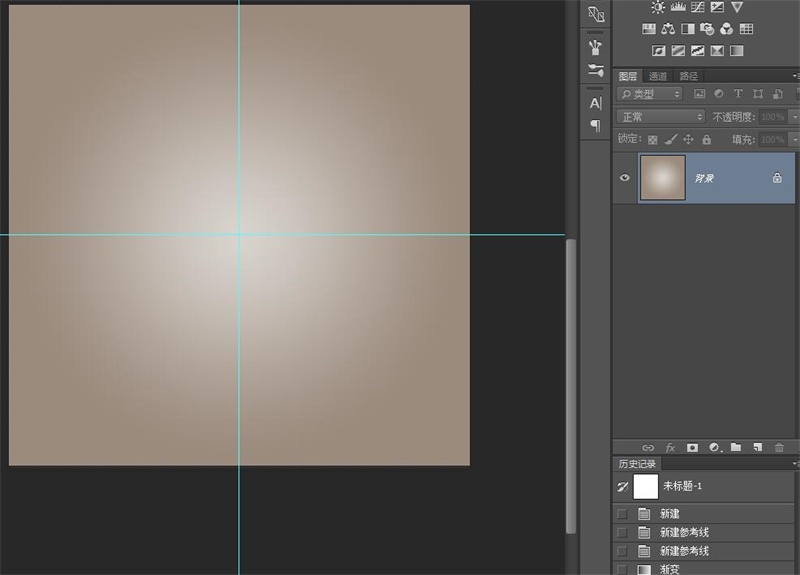Toggle lock transparent pixels
Screen dimensions: 800x575
[653, 139]
